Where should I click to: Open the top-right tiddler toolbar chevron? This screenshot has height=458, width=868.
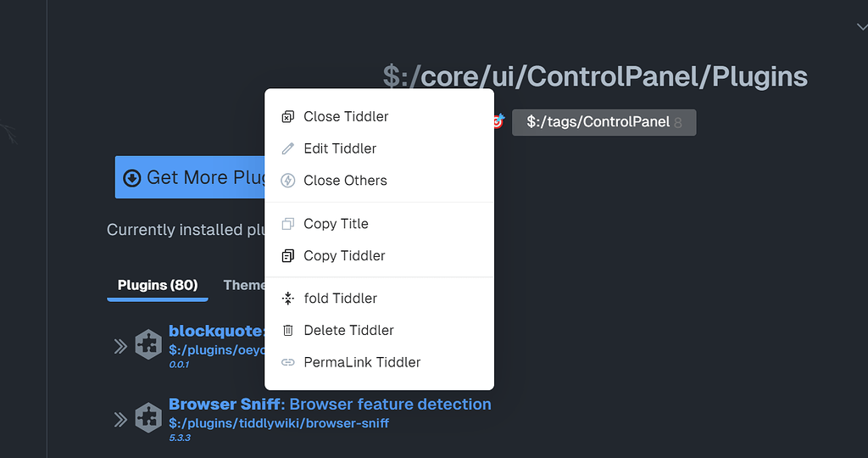click(862, 26)
